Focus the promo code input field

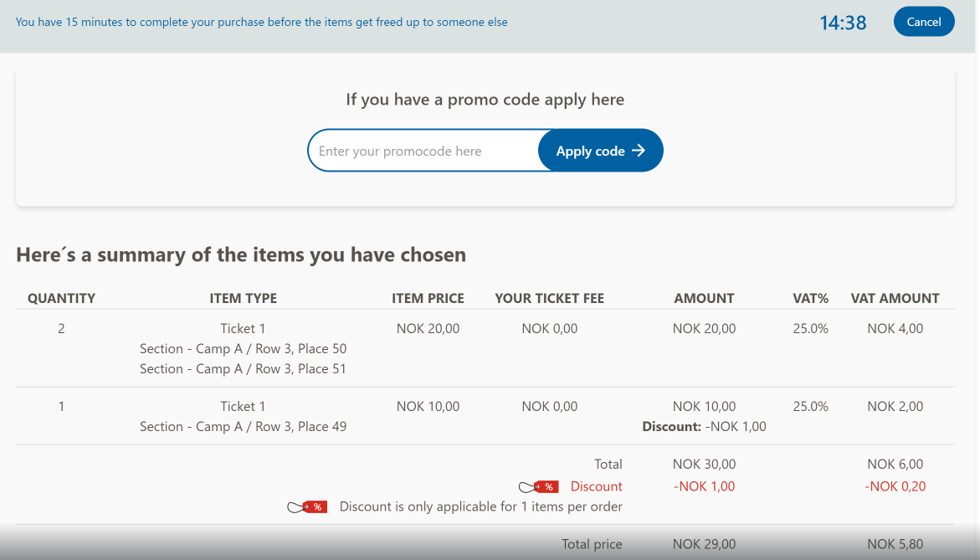point(423,151)
